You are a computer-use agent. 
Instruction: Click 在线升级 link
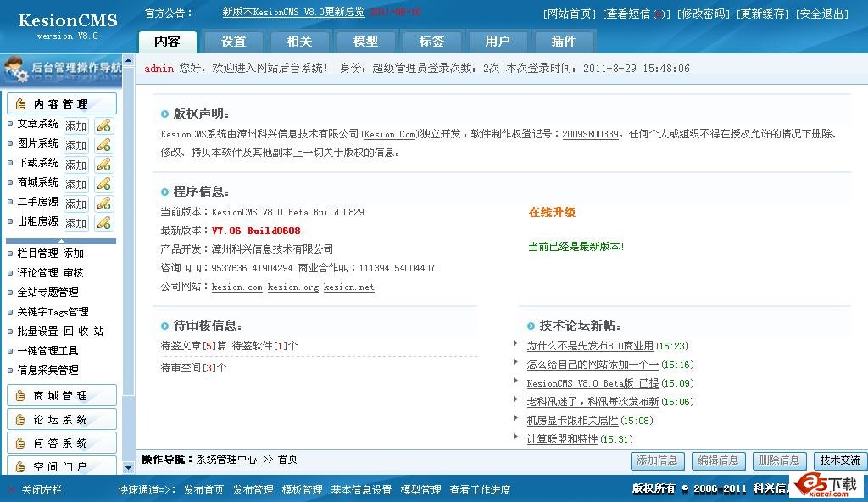(x=552, y=212)
